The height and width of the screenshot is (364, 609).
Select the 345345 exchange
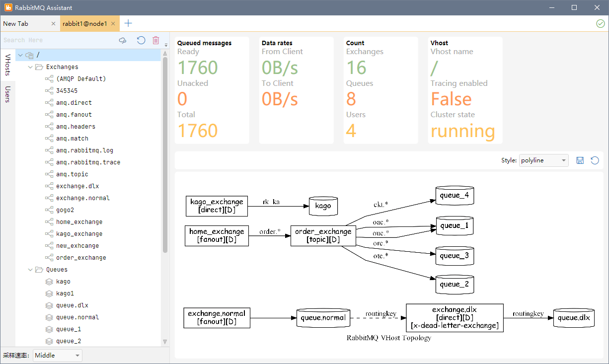67,91
